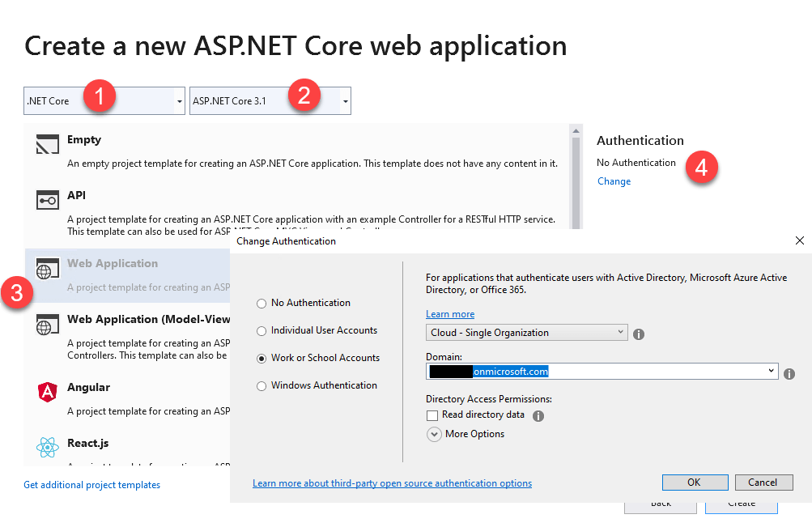Select the No Authentication radio button
Viewport: 812px width, 523px height.
click(x=261, y=304)
